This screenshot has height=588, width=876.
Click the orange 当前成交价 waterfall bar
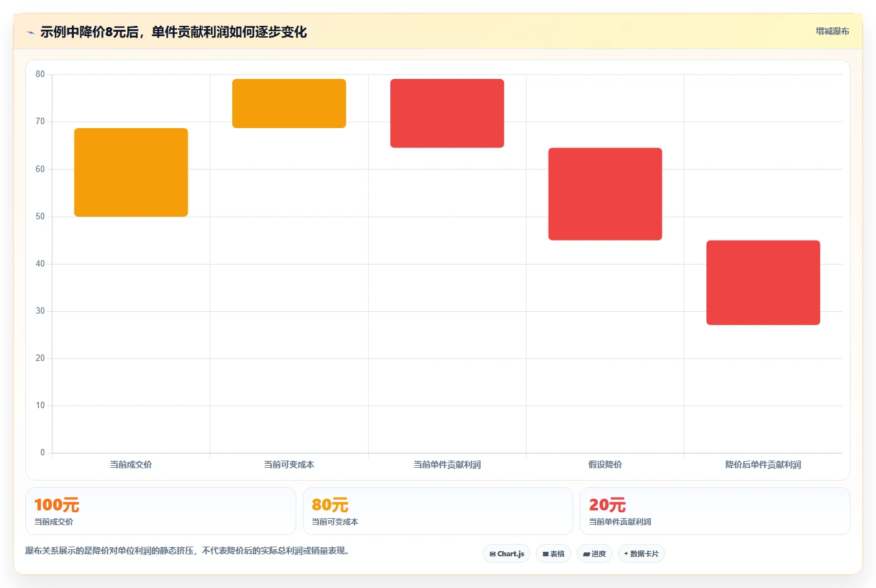tap(131, 172)
